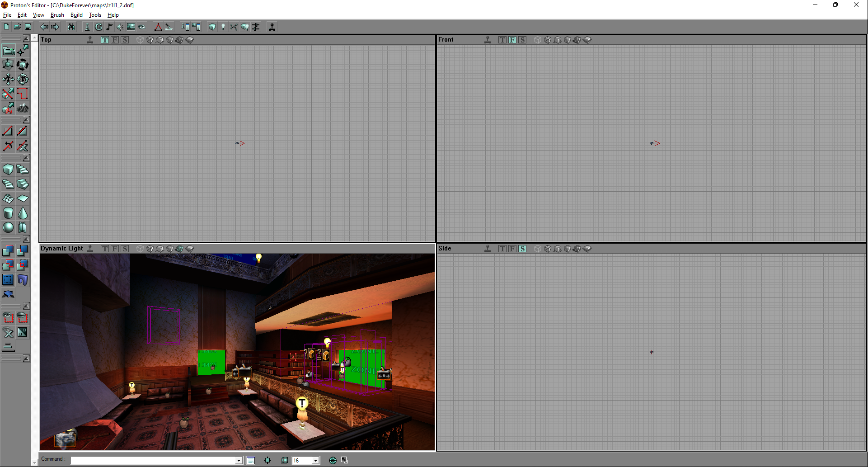Select the Terrain editing mountain icon

(x=23, y=108)
